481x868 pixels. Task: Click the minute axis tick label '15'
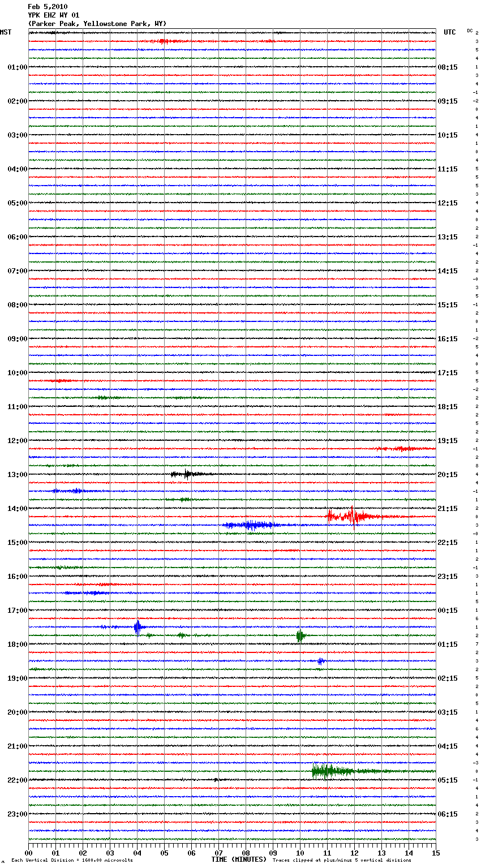coord(436,853)
